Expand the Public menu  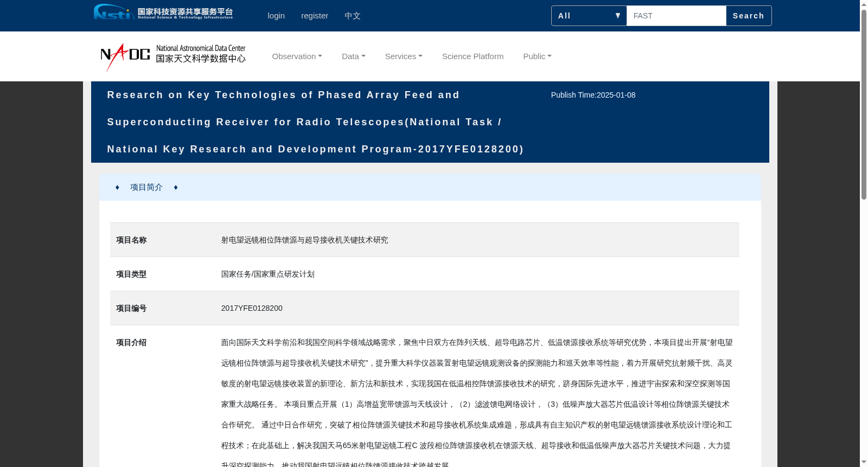pyautogui.click(x=538, y=56)
